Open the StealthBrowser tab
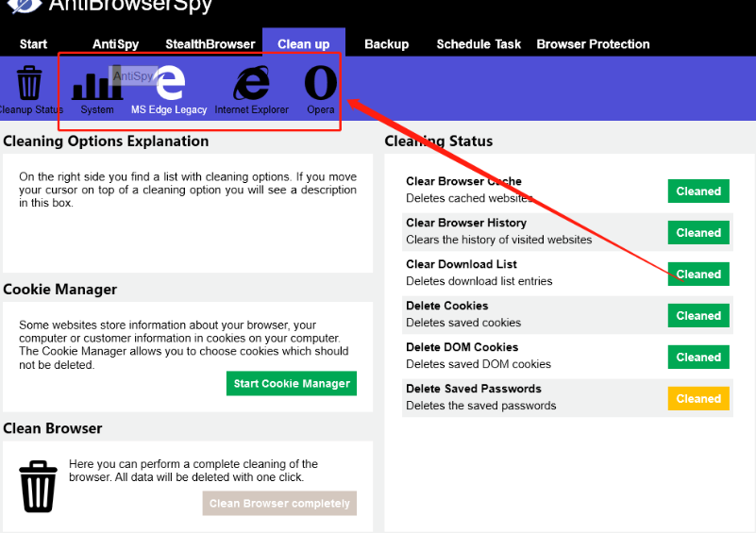The height and width of the screenshot is (533, 756). 210,44
